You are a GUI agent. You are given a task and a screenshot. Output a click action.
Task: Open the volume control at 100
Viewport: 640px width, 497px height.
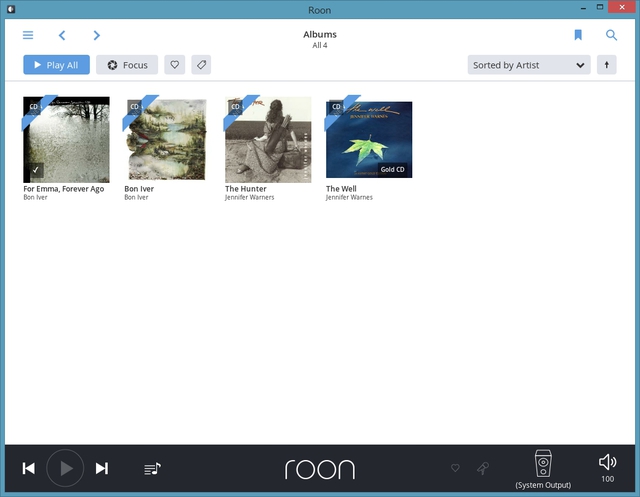click(x=607, y=467)
